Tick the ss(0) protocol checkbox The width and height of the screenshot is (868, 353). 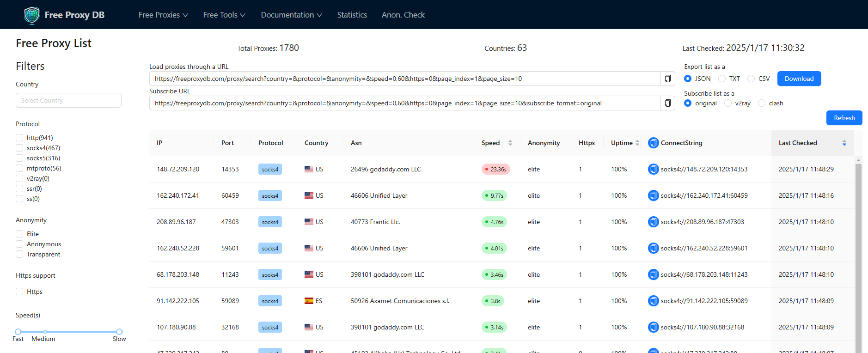19,199
